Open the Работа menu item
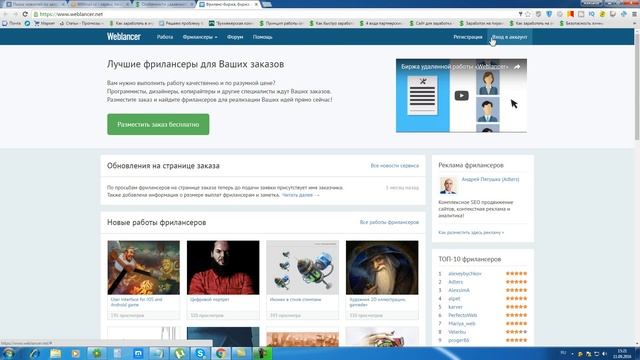 pyautogui.click(x=165, y=37)
